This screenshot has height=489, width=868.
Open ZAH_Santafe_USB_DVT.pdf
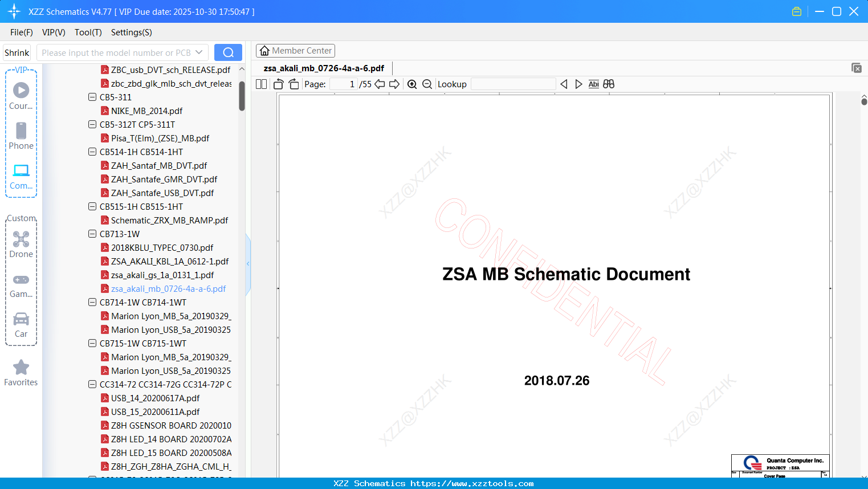pyautogui.click(x=157, y=193)
